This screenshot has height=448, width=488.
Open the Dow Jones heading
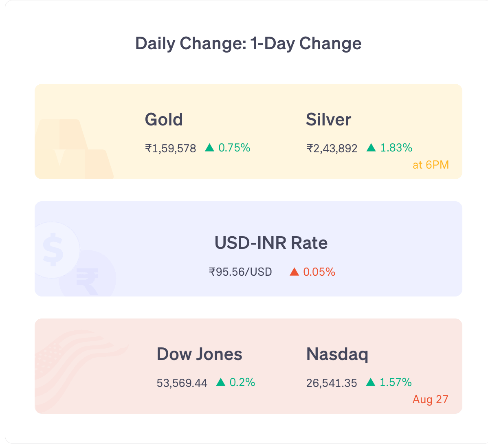[199, 354]
